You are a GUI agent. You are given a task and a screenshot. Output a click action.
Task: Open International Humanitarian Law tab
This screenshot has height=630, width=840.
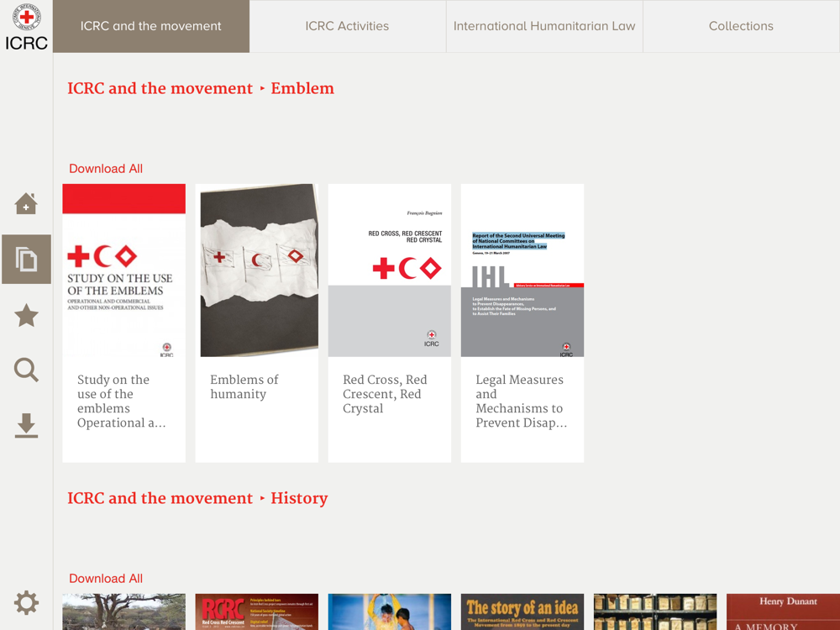544,26
